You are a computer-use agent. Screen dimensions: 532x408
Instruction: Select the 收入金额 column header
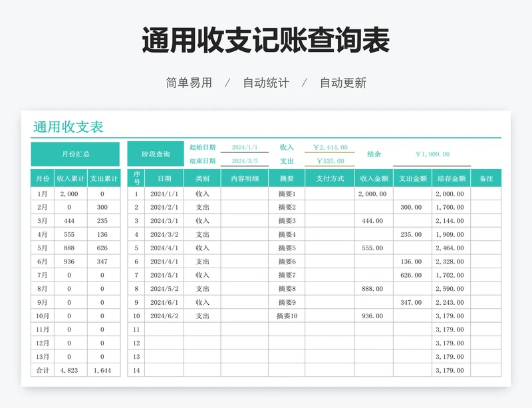[374, 178]
